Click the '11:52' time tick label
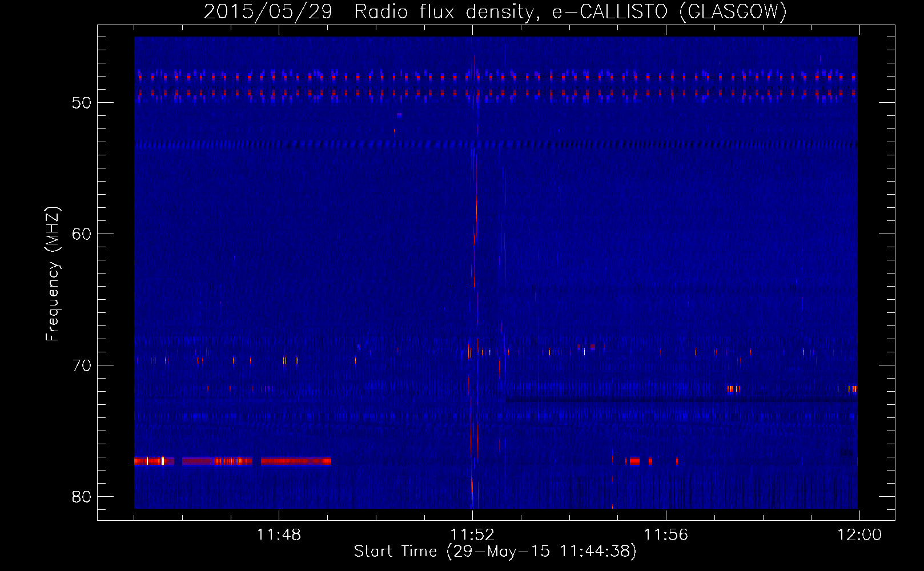 tap(472, 535)
